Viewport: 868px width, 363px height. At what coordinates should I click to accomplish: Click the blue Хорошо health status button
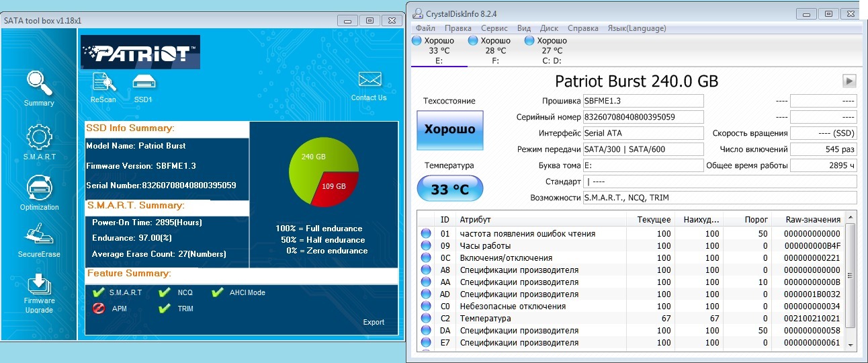(449, 130)
